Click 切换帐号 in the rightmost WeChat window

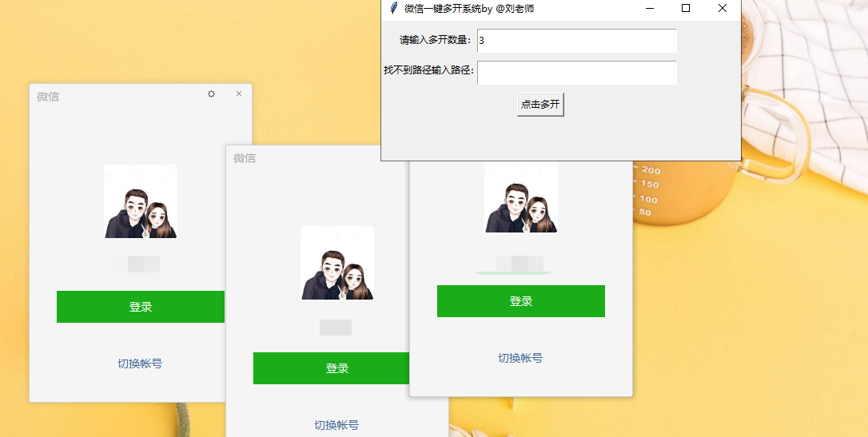(520, 358)
